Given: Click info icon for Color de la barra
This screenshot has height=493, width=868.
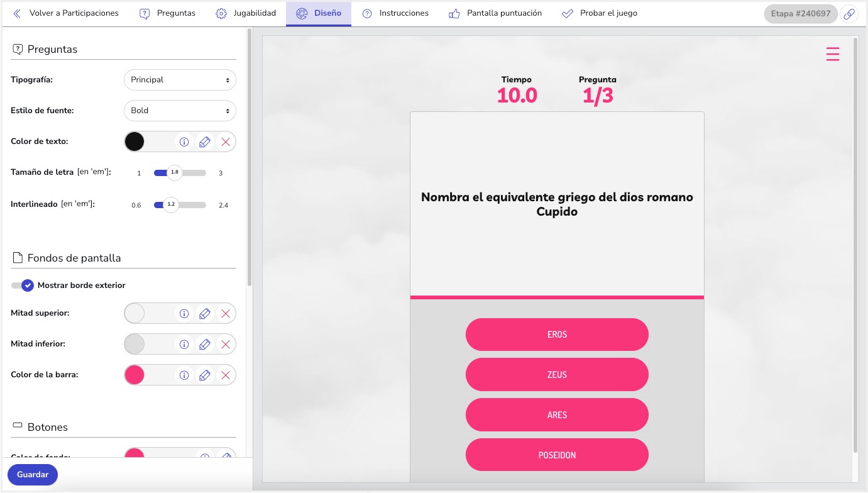Looking at the screenshot, I should pos(184,375).
